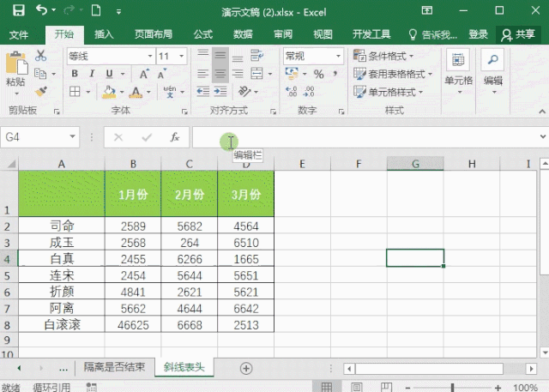Click the Insert Function fx icon

pos(174,137)
